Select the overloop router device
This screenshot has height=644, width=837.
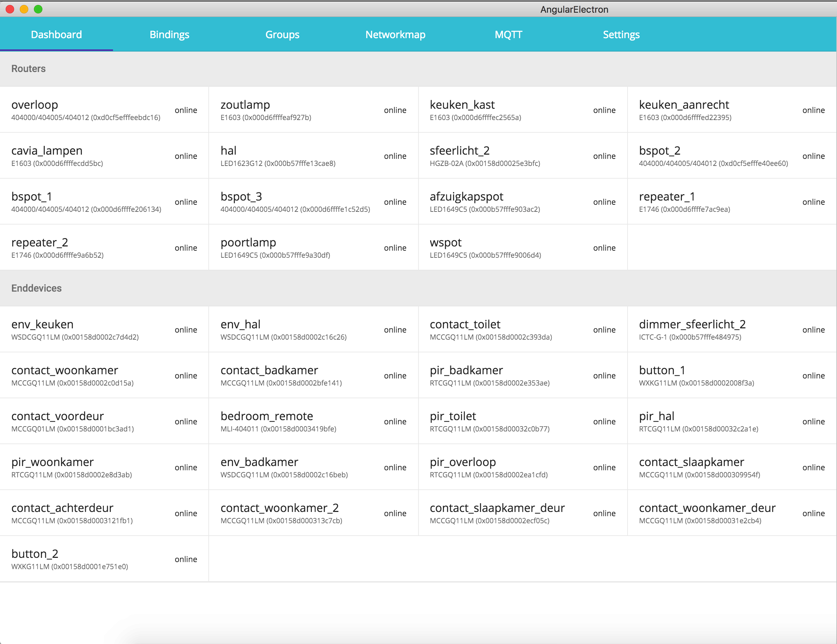point(104,110)
